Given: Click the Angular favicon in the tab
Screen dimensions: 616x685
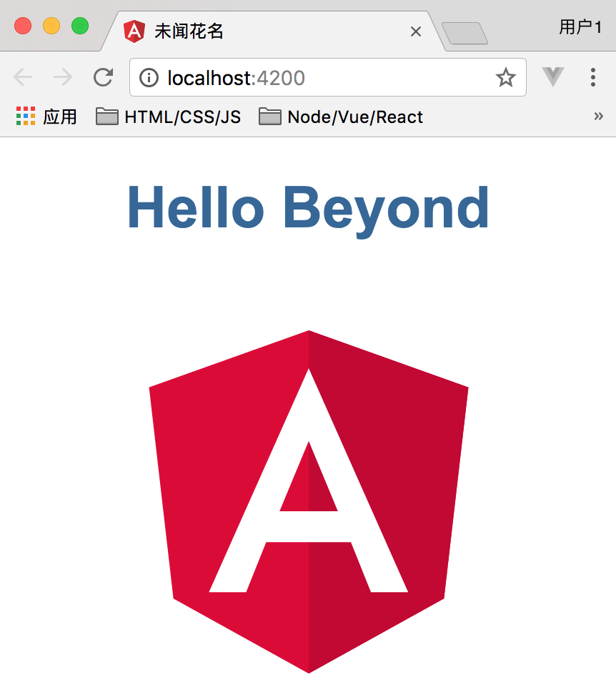Looking at the screenshot, I should coord(134,31).
